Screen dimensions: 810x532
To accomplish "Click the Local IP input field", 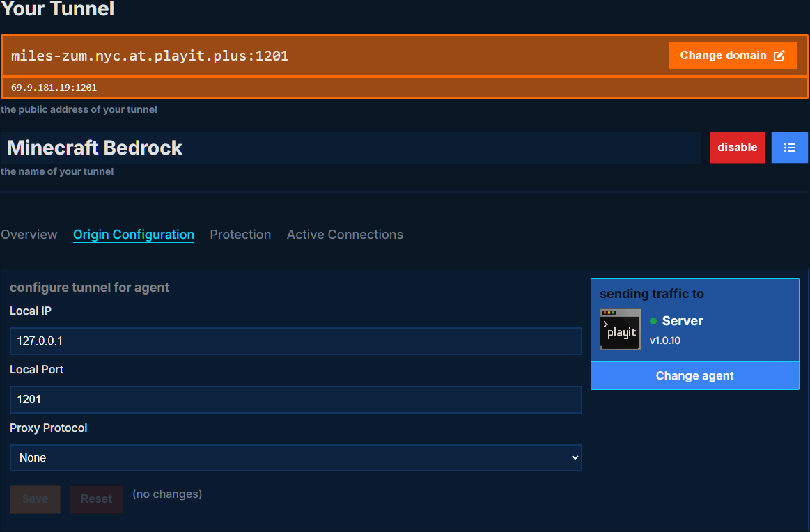I will point(295,341).
